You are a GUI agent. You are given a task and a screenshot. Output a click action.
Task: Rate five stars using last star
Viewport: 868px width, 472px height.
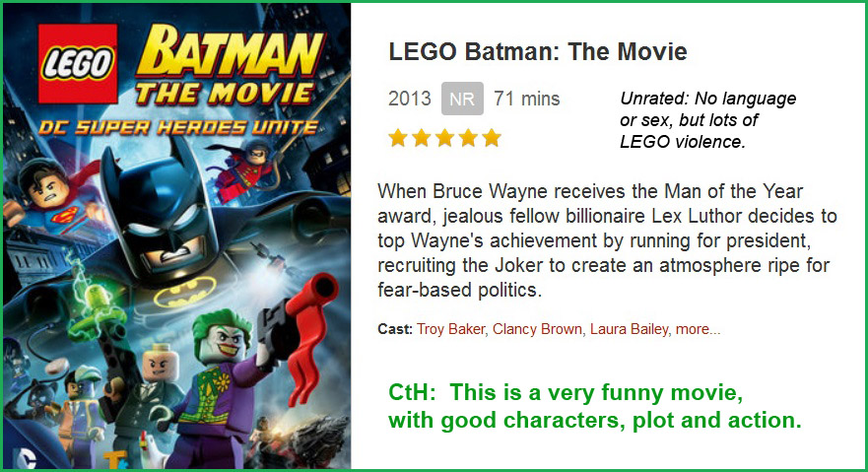coord(492,138)
